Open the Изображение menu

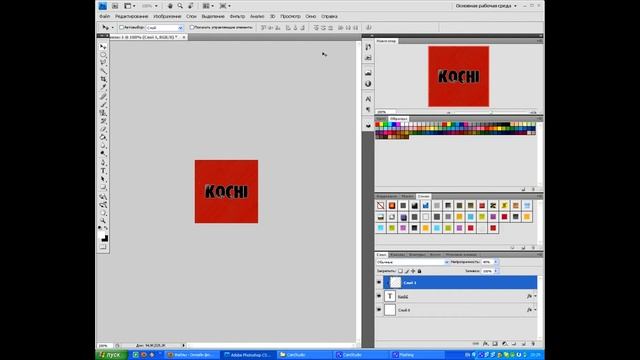point(167,16)
